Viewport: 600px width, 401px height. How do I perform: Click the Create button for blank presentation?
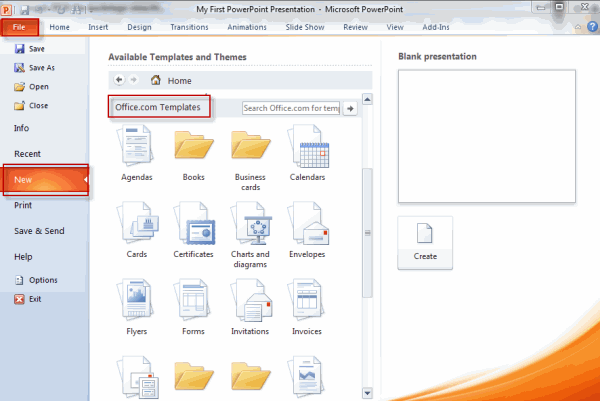pyautogui.click(x=425, y=243)
